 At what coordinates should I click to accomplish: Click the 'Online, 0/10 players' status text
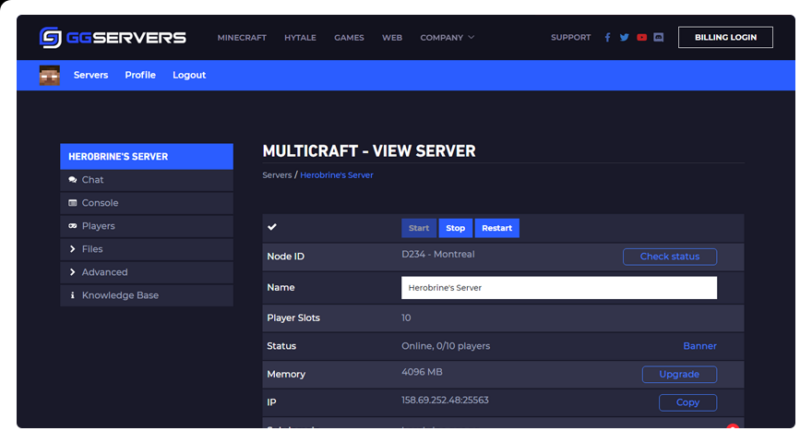pyautogui.click(x=445, y=346)
